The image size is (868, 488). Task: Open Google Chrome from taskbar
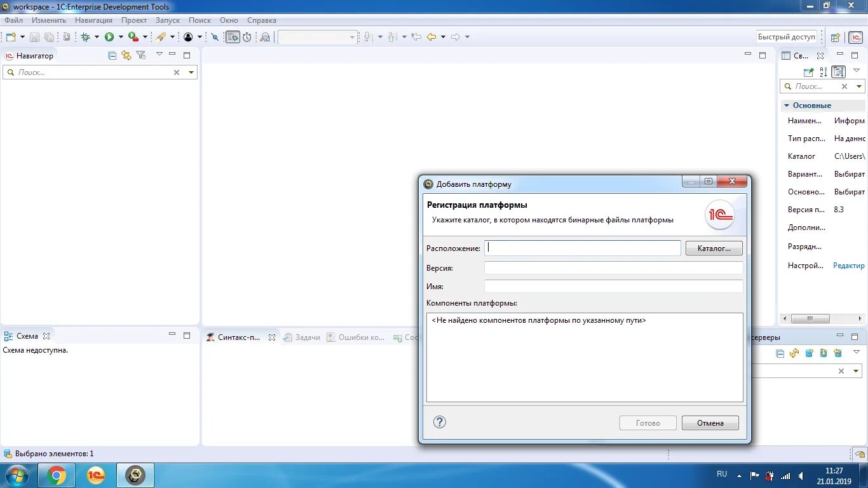57,475
